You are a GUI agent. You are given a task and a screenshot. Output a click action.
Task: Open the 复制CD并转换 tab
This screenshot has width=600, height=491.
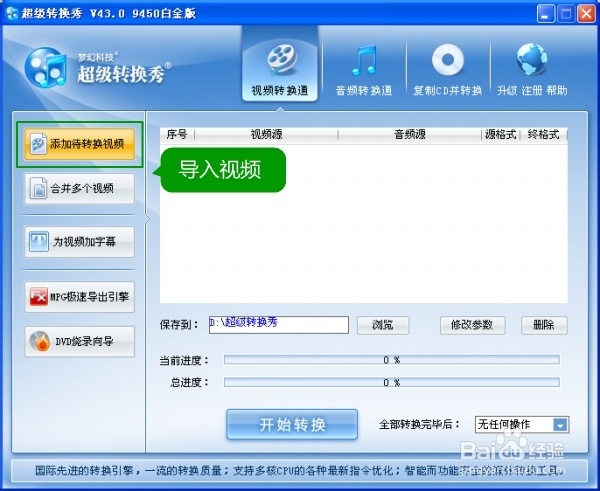point(447,69)
